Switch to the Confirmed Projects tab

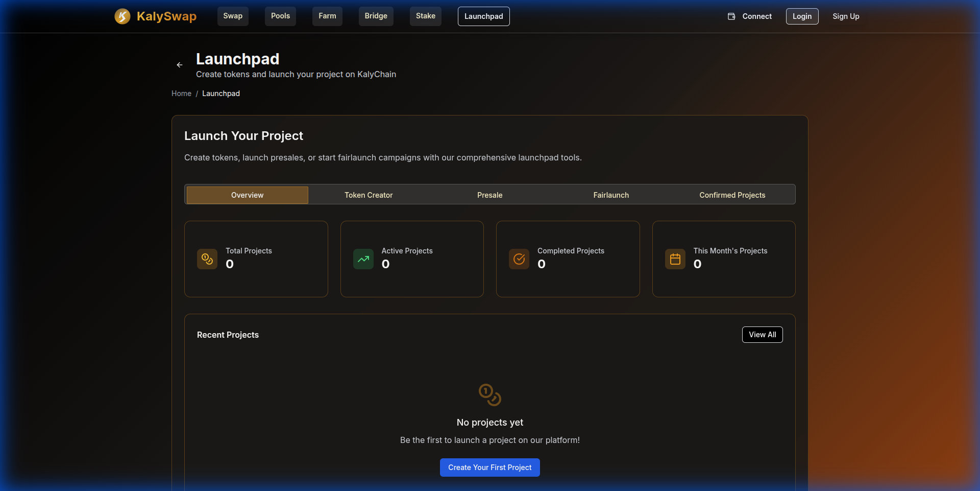pos(732,195)
